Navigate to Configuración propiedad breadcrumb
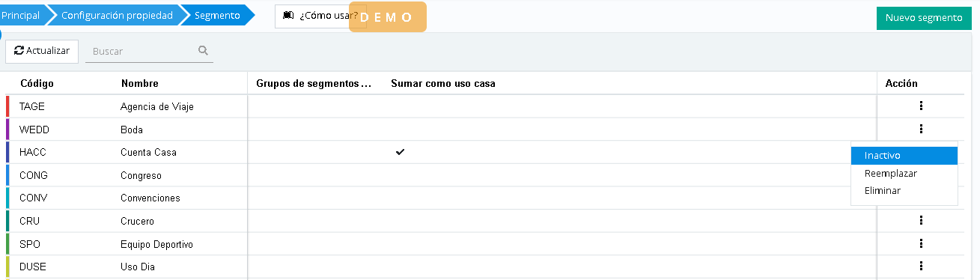Screen dimensions: 980x280 point(117,15)
